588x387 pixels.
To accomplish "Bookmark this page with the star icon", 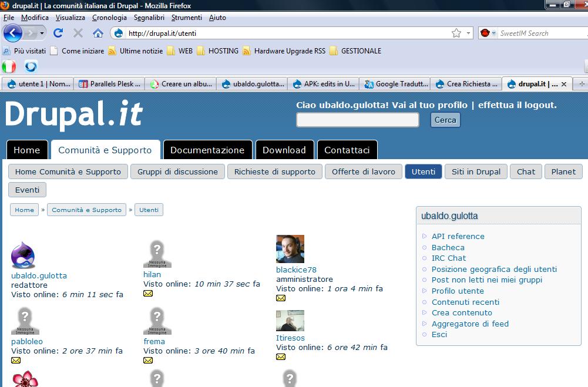I will click(456, 33).
